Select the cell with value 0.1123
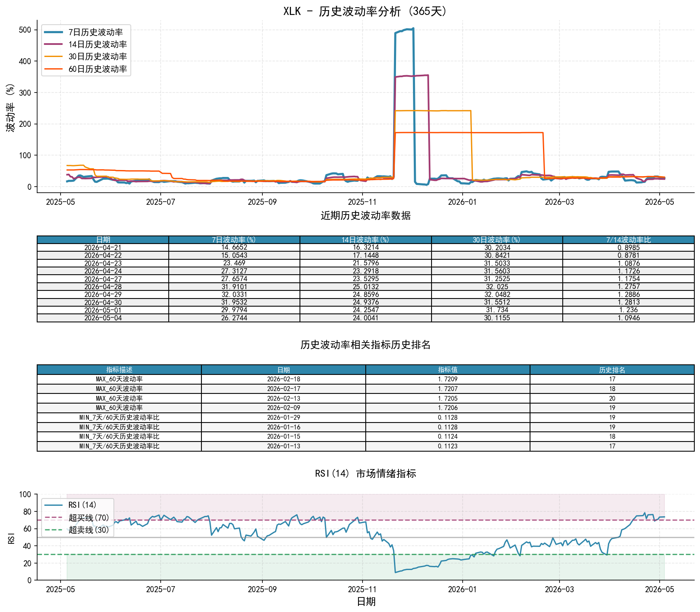Screen dimensions: 700x612 pos(448,446)
